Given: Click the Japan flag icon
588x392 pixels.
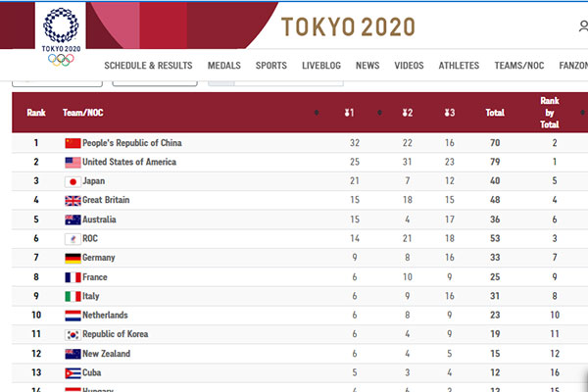Looking at the screenshot, I should (73, 181).
